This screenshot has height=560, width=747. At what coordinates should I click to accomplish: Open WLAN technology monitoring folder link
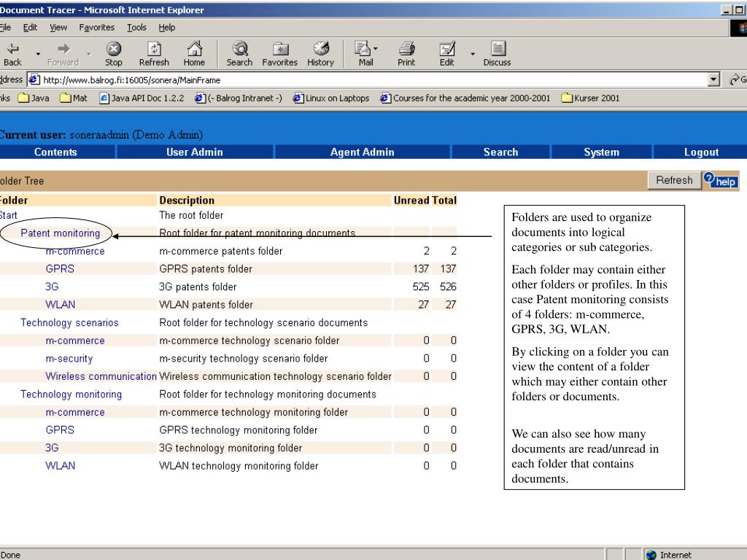click(61, 466)
